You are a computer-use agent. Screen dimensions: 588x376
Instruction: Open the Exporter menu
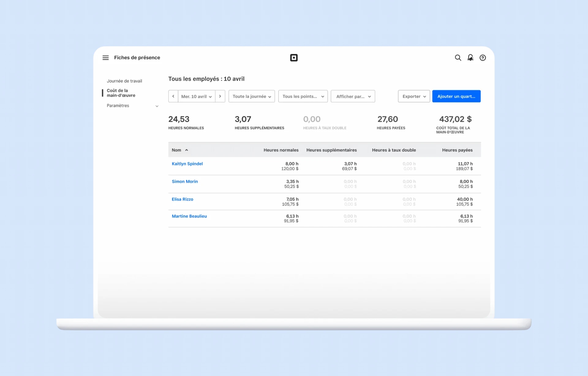coord(413,96)
